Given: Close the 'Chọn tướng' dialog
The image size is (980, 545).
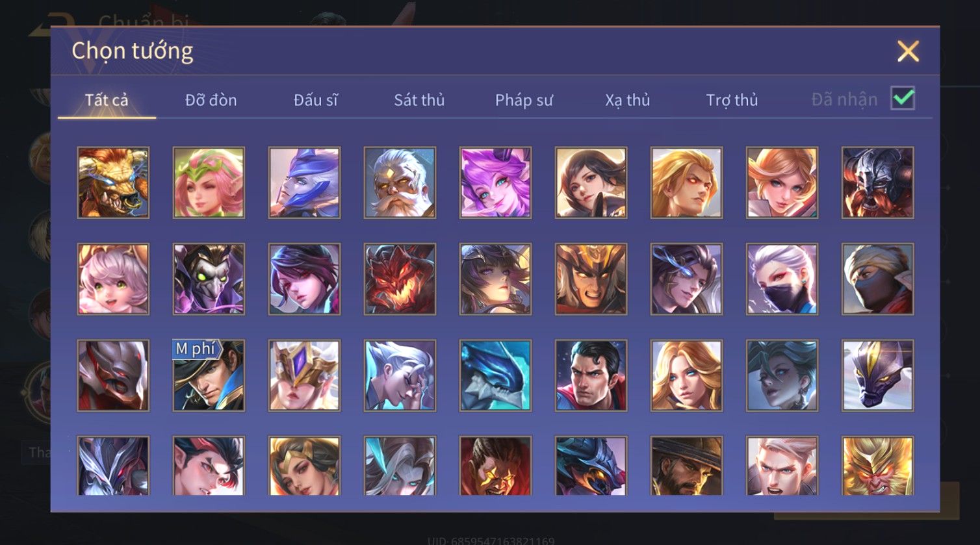Looking at the screenshot, I should pos(908,51).
